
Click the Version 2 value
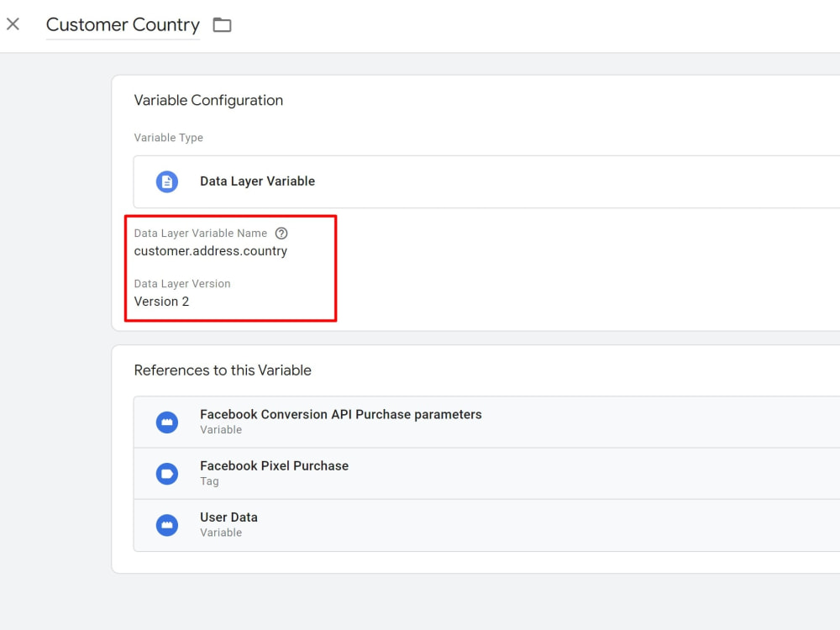[x=161, y=302]
